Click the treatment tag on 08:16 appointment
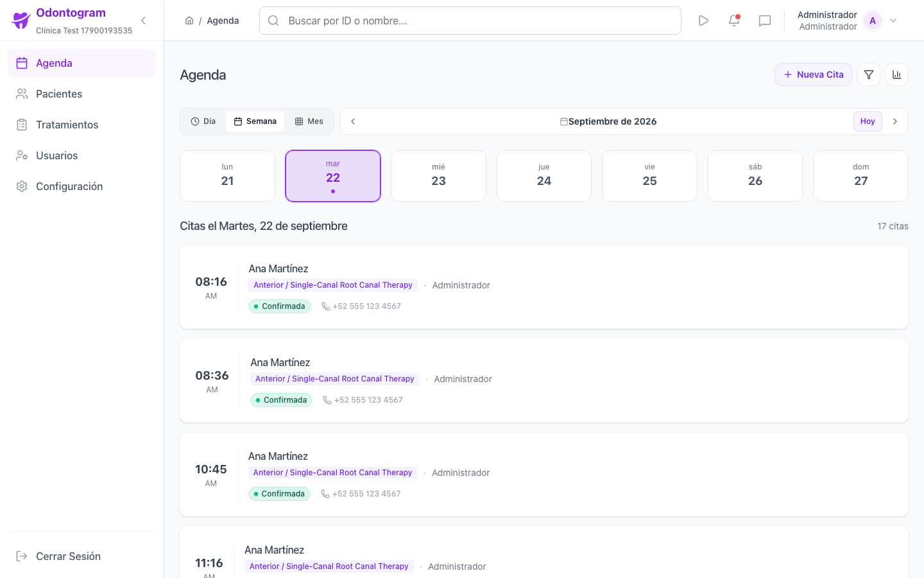Image resolution: width=924 pixels, height=578 pixels. pos(333,285)
